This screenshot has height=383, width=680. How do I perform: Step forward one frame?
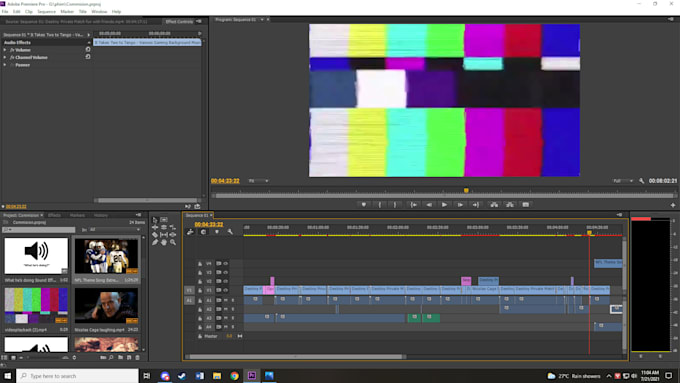460,205
